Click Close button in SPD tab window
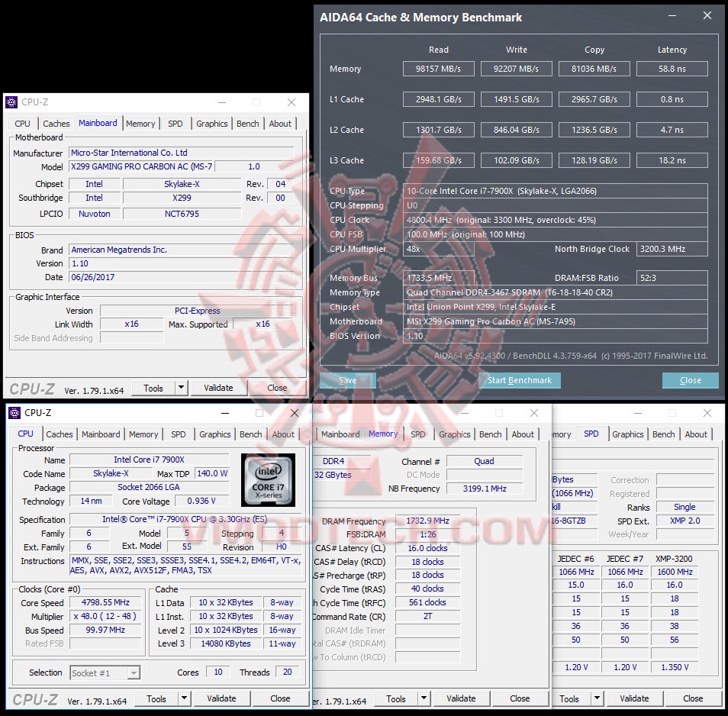The image size is (728, 716). [x=693, y=698]
